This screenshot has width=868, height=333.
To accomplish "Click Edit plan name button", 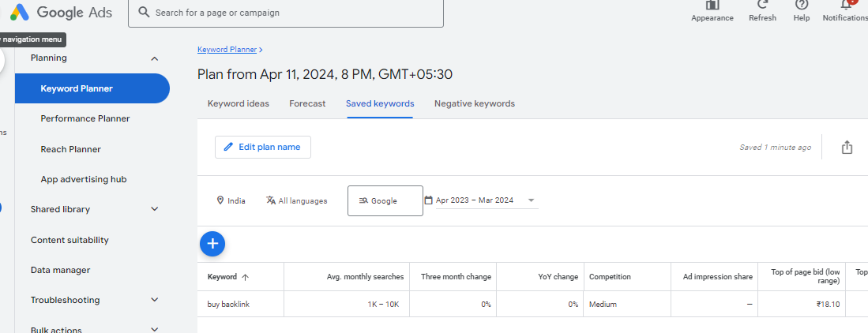I will tap(263, 147).
